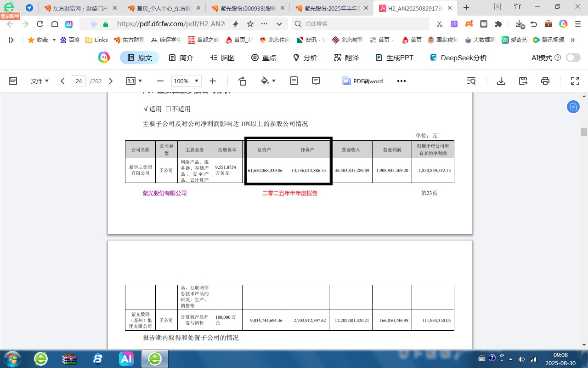Click the page number input field
The image size is (588, 368).
coord(79,81)
